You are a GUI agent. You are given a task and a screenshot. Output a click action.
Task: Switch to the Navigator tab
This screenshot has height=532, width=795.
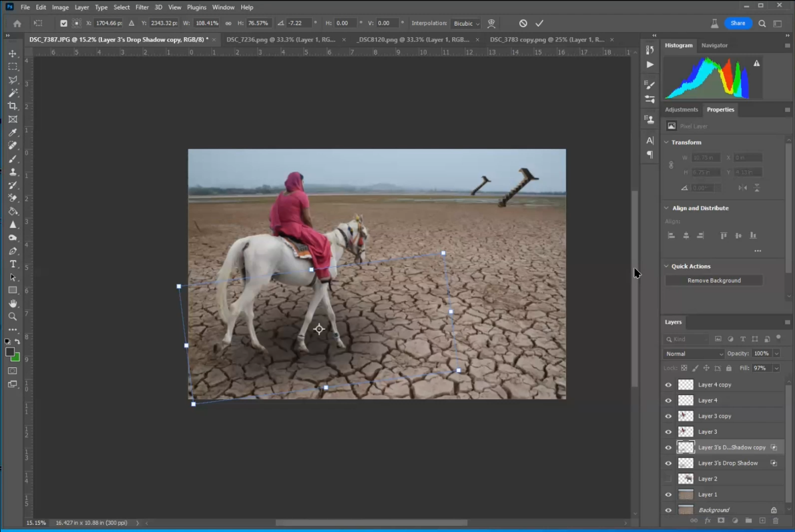[714, 45]
